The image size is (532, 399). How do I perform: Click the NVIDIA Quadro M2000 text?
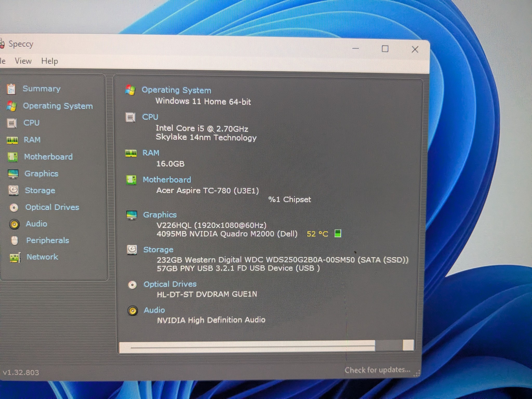[227, 234]
